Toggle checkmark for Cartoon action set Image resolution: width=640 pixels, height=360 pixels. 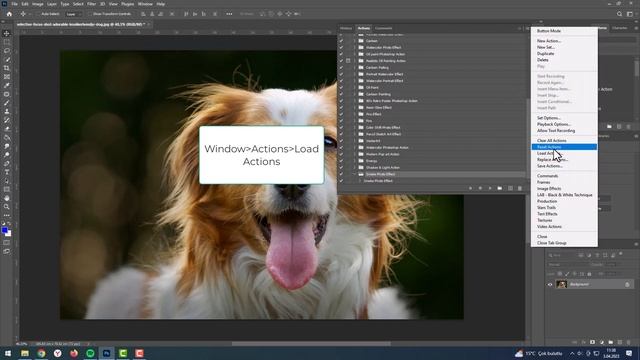(x=341, y=41)
